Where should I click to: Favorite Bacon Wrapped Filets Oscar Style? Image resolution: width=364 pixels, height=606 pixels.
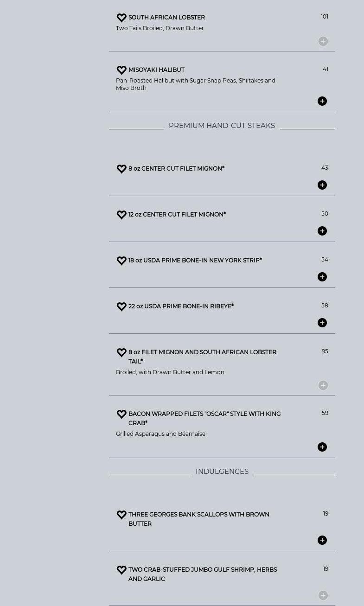(121, 414)
